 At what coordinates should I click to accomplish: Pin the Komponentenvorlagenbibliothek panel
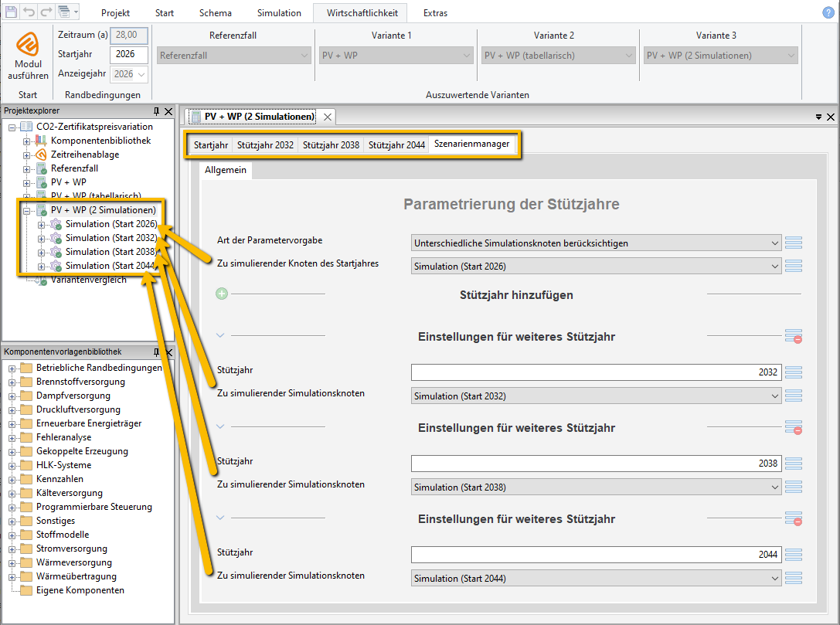(156, 352)
